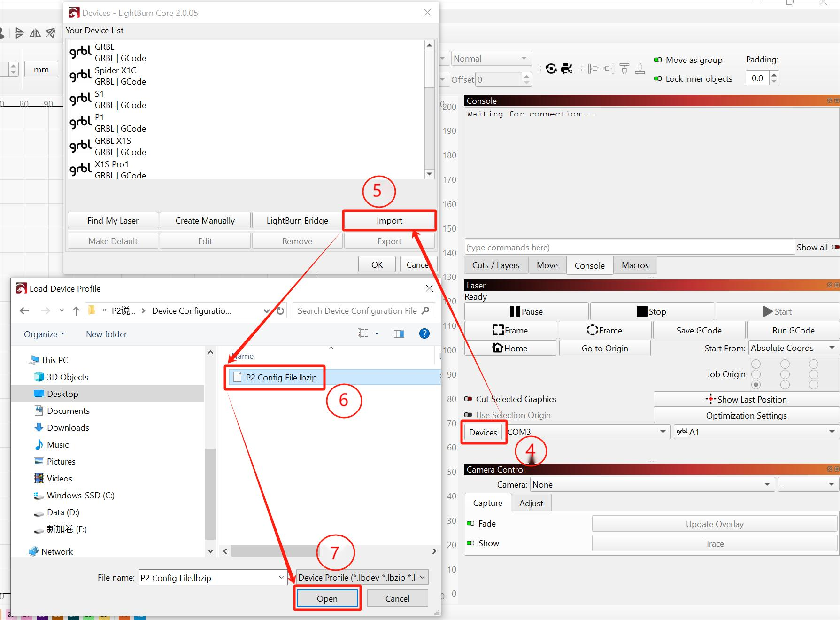Screen dimensions: 840x620
Task: Select Spider X1C in the device list
Action: coord(247,76)
